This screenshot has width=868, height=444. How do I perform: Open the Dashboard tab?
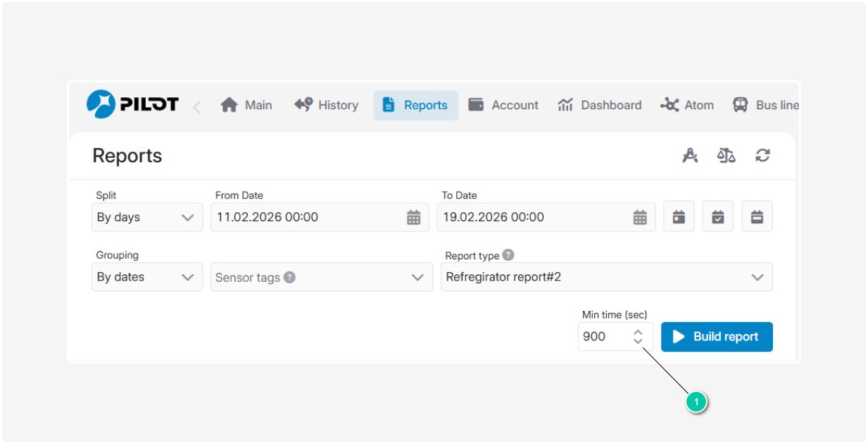[x=600, y=105]
